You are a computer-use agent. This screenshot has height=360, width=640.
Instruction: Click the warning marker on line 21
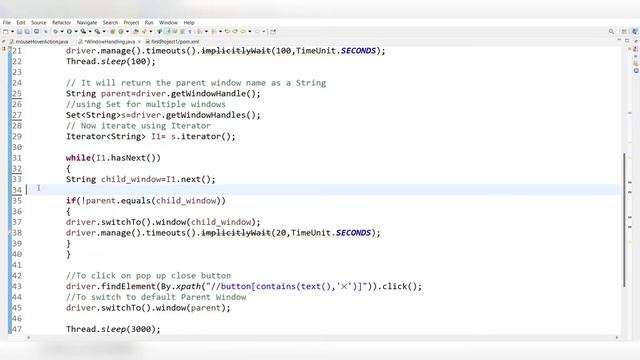(10, 50)
